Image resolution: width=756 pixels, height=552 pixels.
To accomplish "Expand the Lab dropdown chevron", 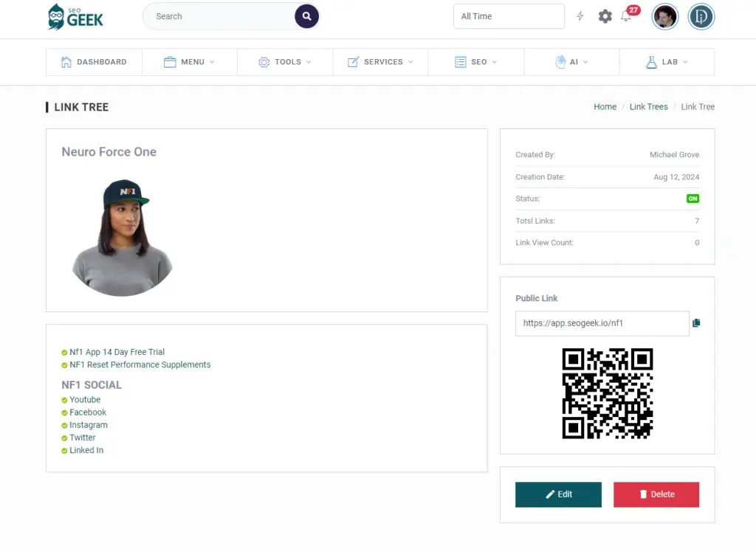I will 685,62.
